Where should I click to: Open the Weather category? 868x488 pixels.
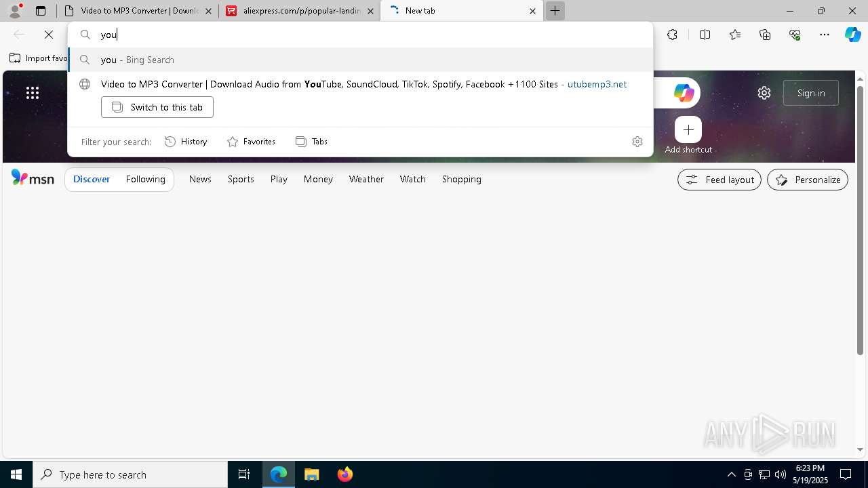pyautogui.click(x=366, y=180)
